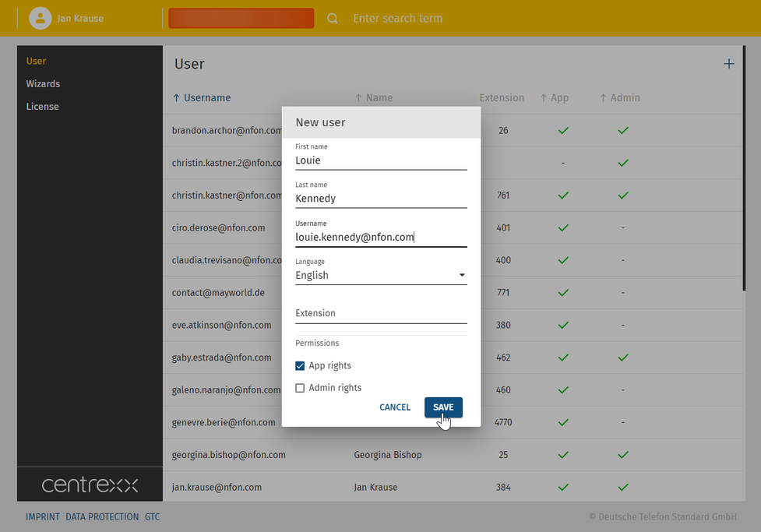
Task: Select jan.krause@nfon.com username
Action: (217, 488)
